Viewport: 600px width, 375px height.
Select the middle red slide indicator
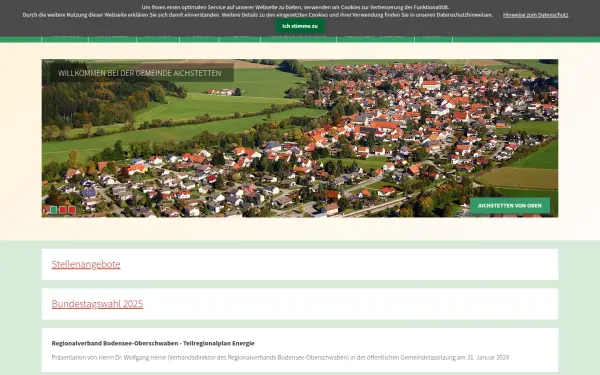tap(63, 210)
